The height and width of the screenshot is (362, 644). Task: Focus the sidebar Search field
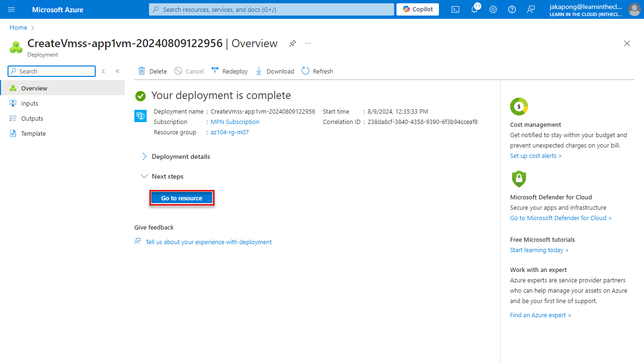52,71
